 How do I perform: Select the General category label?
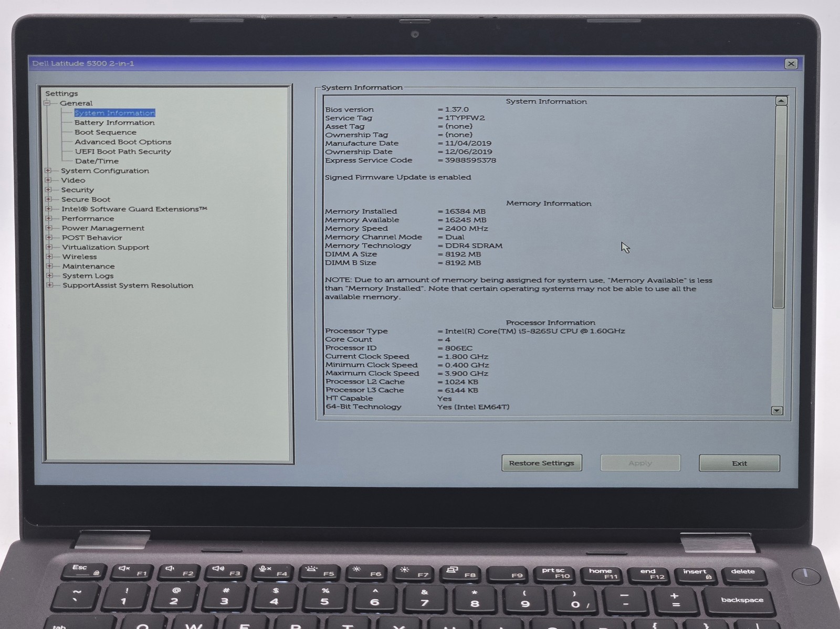76,103
